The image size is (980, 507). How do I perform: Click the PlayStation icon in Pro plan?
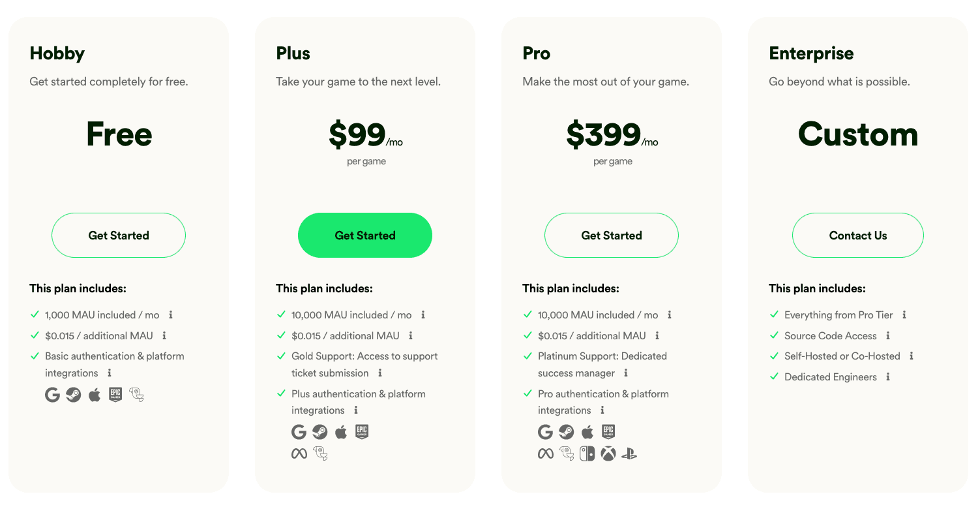[x=629, y=453]
